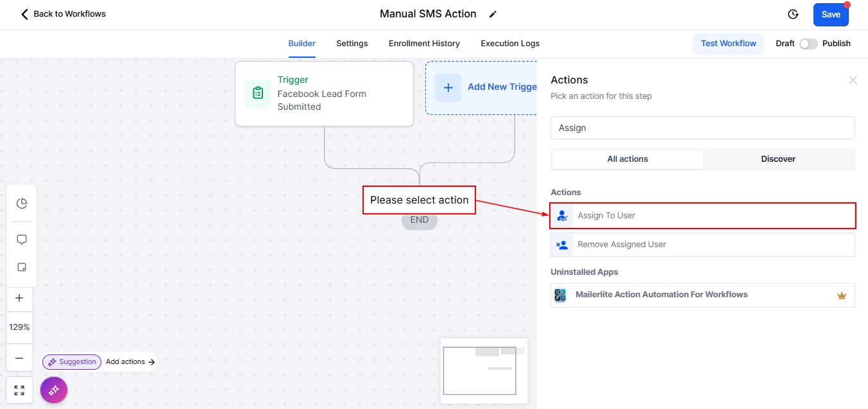The image size is (868, 409).
Task: Open version history clock icon
Action: 793,14
